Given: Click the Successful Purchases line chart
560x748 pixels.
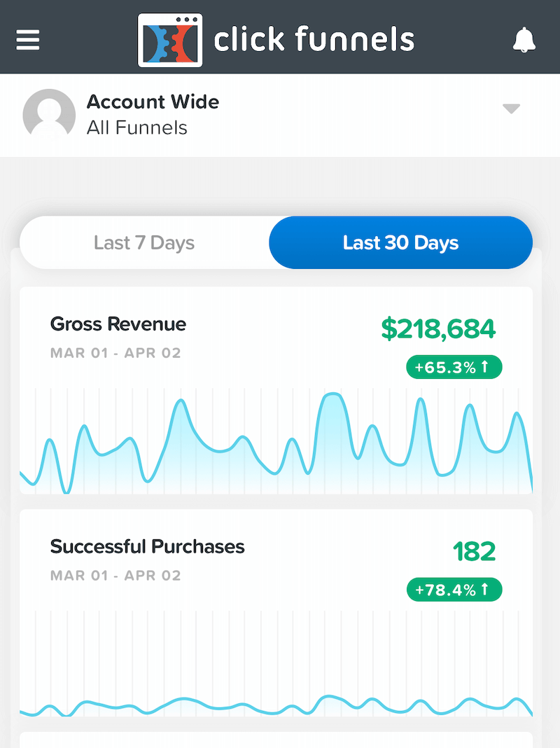Looking at the screenshot, I should click(x=276, y=663).
